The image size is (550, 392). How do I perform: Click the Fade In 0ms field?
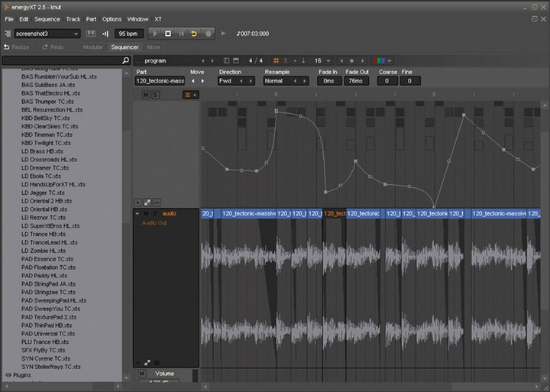(x=329, y=81)
